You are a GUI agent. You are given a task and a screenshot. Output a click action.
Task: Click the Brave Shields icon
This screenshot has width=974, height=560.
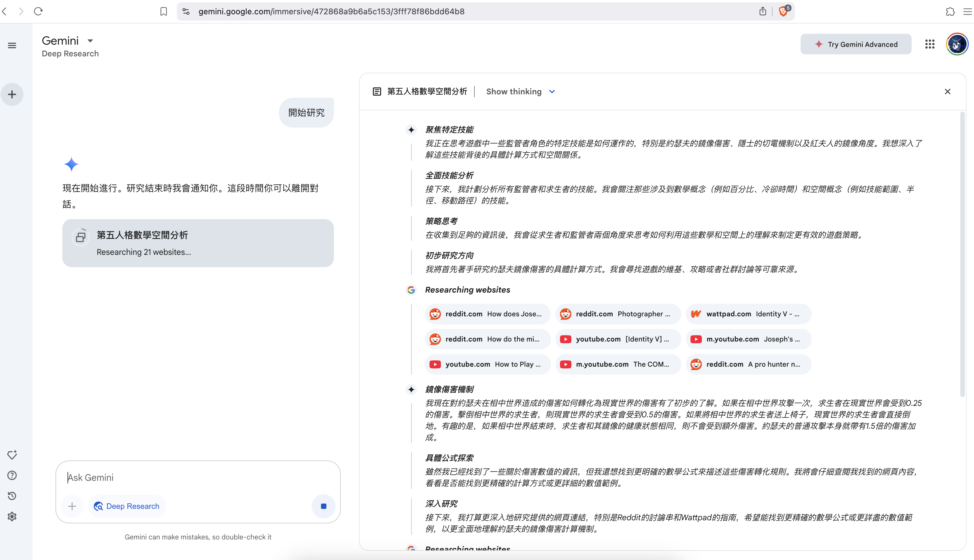click(x=783, y=11)
